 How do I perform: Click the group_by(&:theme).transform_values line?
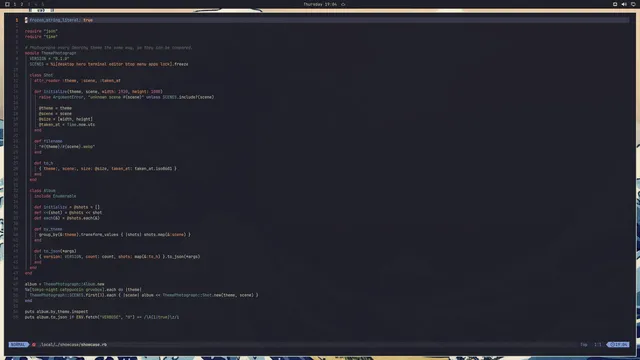pos(115,235)
